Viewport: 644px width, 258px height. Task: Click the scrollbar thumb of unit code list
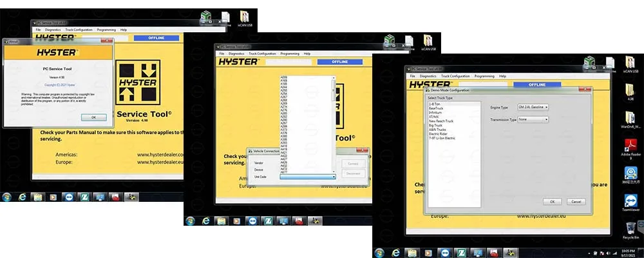(x=334, y=90)
